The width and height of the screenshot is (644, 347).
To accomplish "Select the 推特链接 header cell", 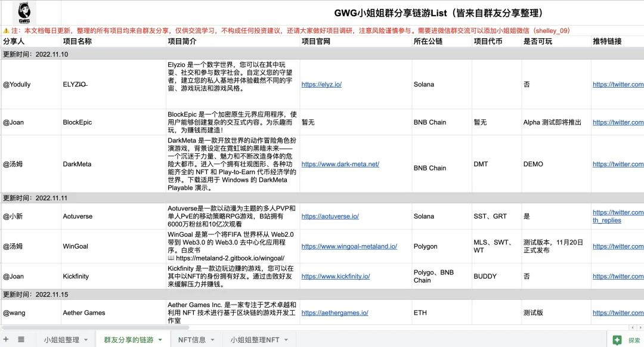I will 618,42.
